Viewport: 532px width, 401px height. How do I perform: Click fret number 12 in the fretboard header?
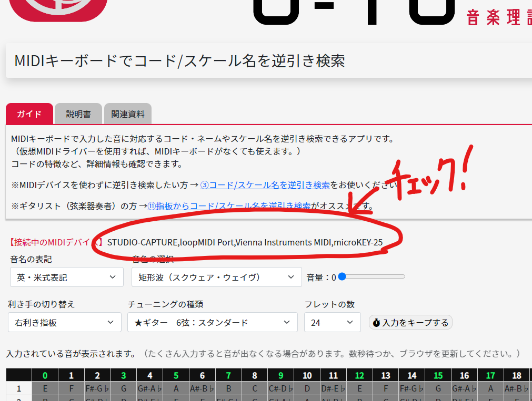pyautogui.click(x=360, y=375)
